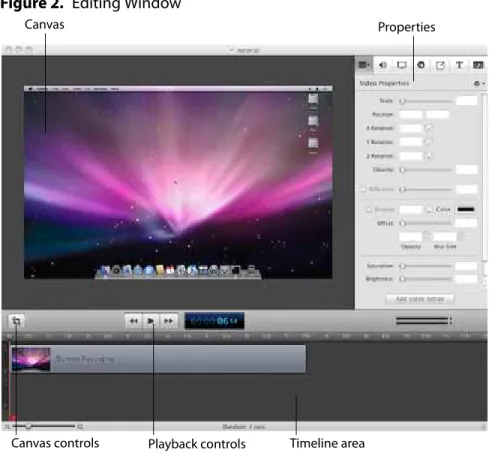Click the Reflection value field
The image size is (495, 456).
(466, 189)
